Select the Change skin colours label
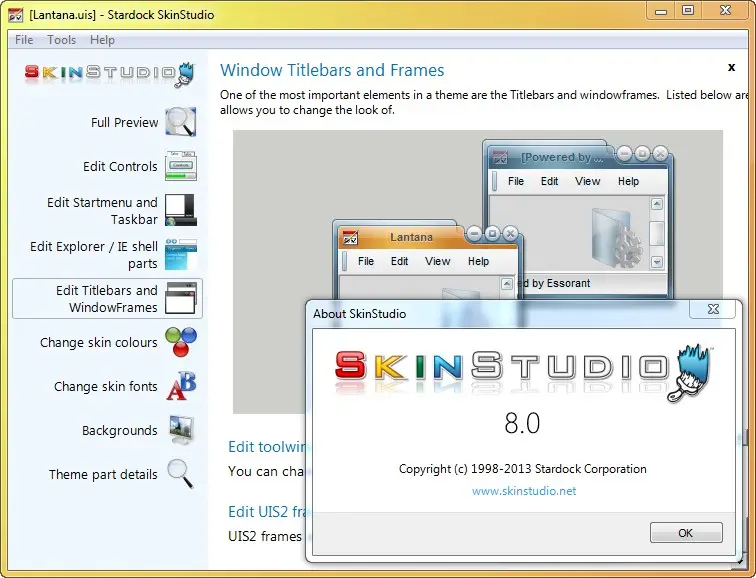This screenshot has height=578, width=756. [x=98, y=342]
